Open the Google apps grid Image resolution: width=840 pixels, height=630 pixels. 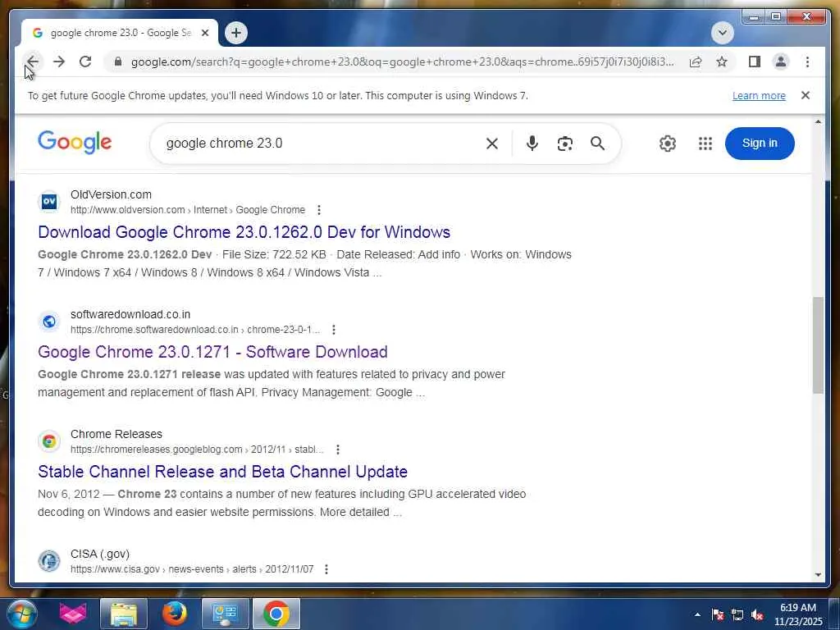coord(705,143)
